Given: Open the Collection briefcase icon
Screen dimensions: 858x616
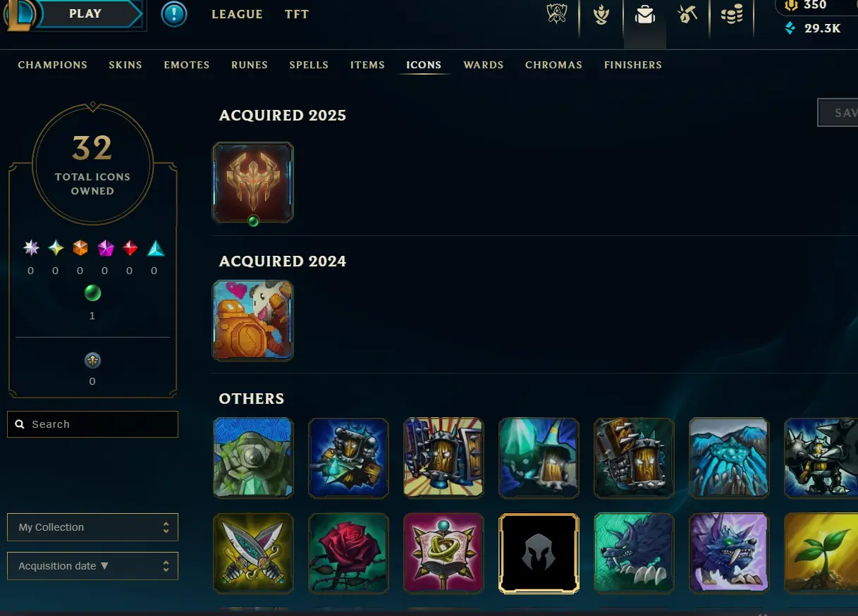Looking at the screenshot, I should [x=644, y=14].
